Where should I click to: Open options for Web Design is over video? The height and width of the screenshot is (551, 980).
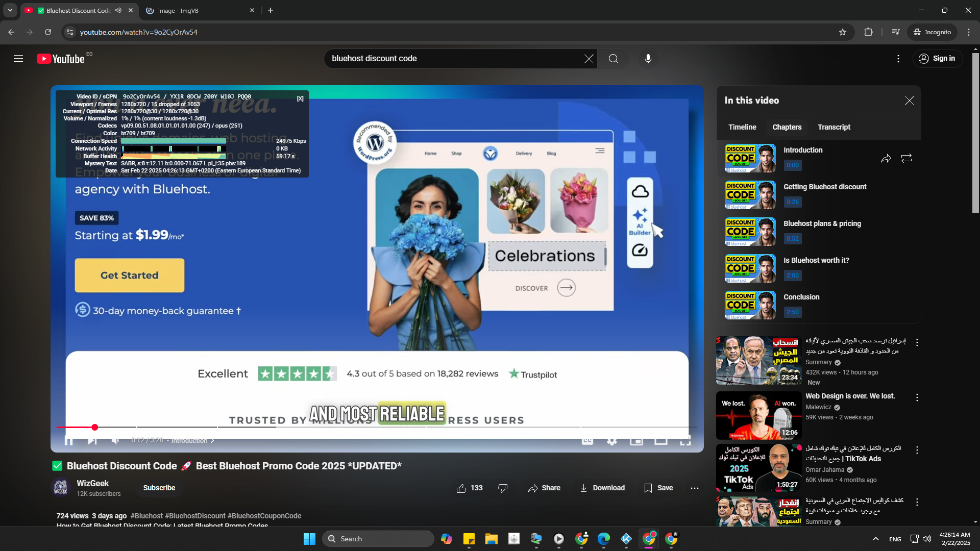pyautogui.click(x=917, y=397)
